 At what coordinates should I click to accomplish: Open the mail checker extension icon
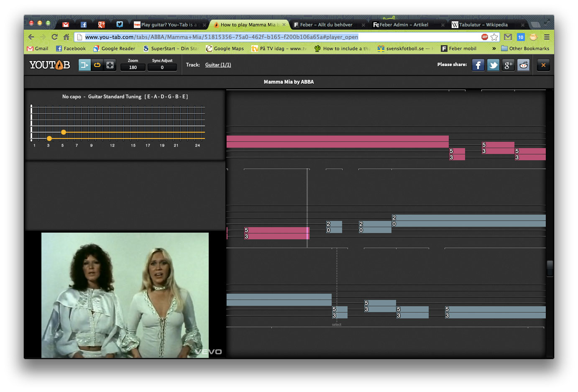point(508,37)
